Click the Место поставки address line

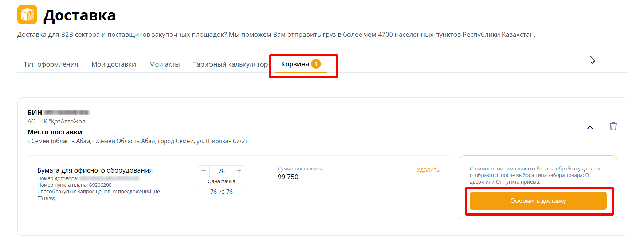pos(137,141)
